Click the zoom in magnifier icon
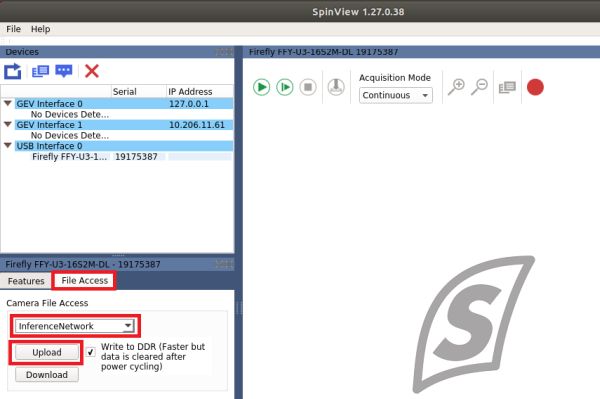 (456, 87)
